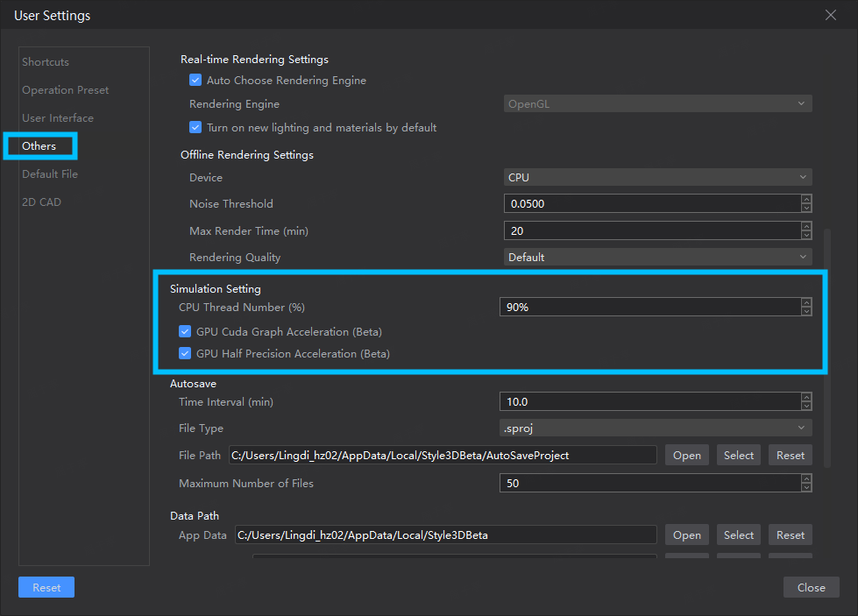Uncheck GPU Half Precision Acceleration
Screen dimensions: 858x616
pos(185,354)
